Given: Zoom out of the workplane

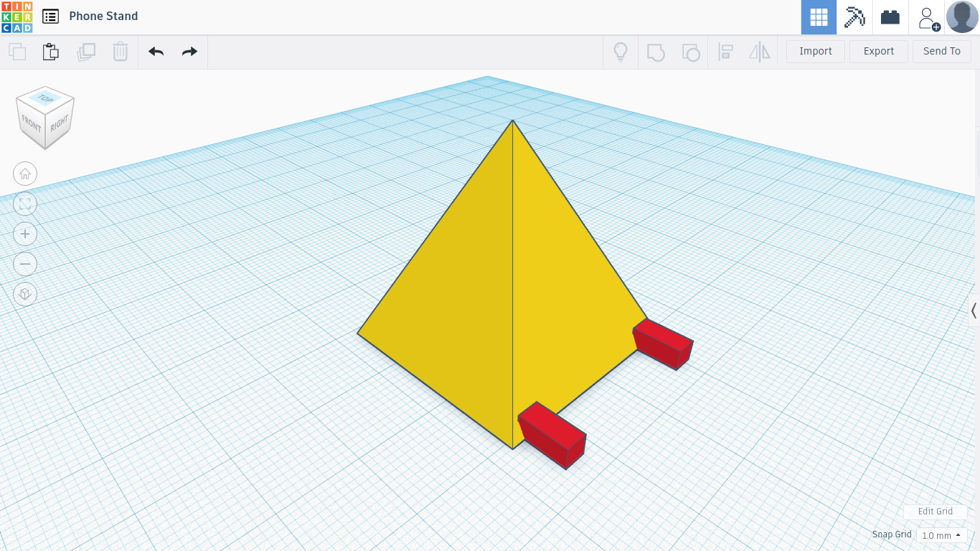Looking at the screenshot, I should [25, 264].
